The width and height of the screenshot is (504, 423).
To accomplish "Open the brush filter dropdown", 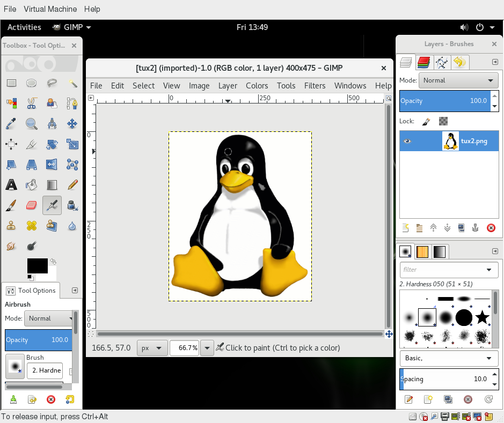I will tap(489, 270).
